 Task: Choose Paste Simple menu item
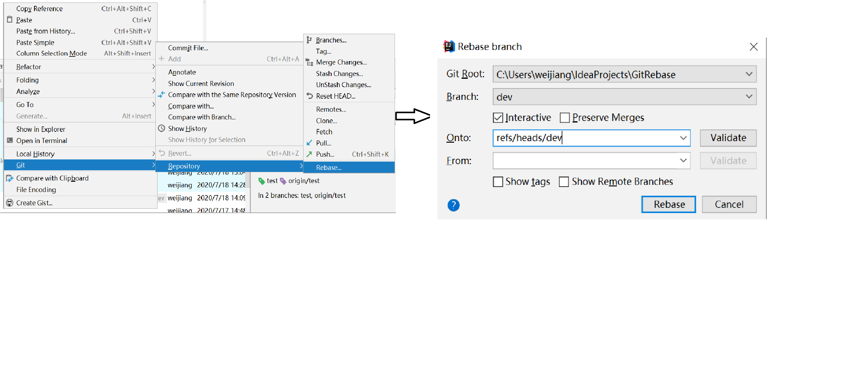point(80,42)
